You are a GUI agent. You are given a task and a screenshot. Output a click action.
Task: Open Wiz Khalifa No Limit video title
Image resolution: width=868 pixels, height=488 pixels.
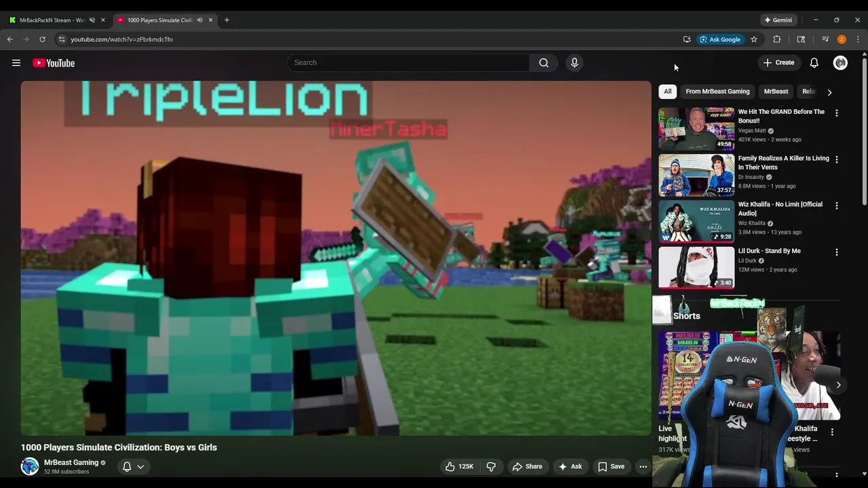coord(781,209)
